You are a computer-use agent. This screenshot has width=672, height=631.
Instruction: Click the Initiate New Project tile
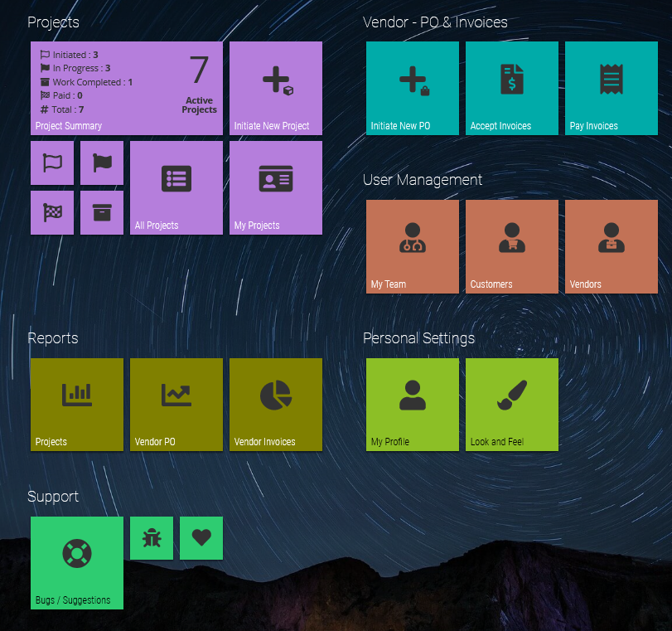pos(276,88)
